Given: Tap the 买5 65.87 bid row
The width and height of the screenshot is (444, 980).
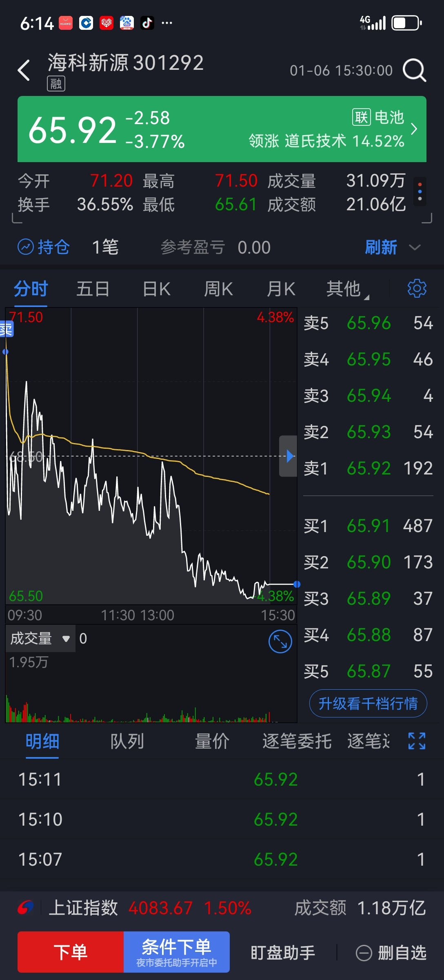Looking at the screenshot, I should [x=368, y=671].
